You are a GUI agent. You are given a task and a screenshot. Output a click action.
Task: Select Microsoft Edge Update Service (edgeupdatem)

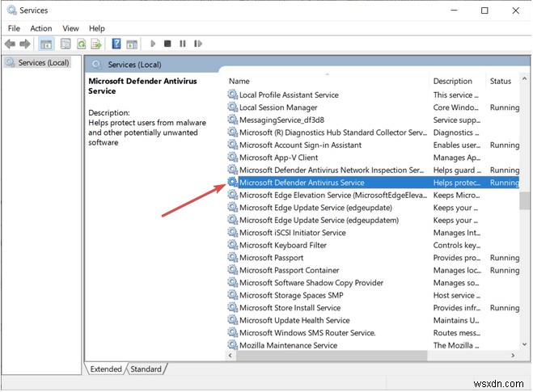(x=373, y=221)
